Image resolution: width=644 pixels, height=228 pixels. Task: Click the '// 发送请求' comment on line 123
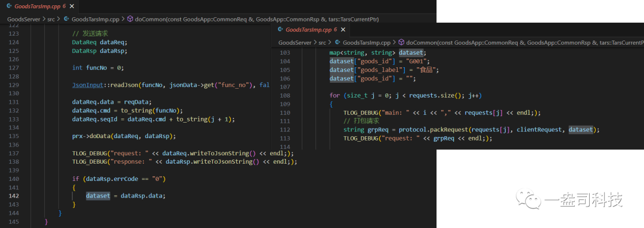pos(90,33)
